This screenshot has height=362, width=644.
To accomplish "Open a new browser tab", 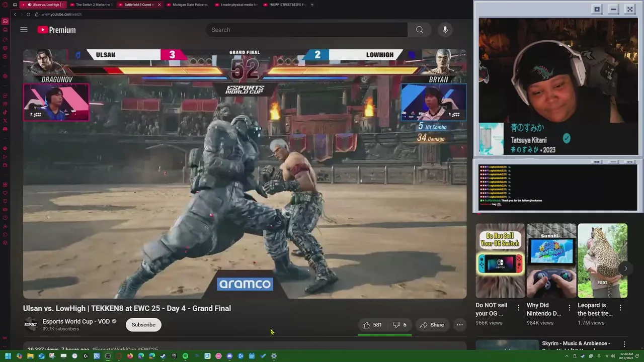I will (312, 5).
